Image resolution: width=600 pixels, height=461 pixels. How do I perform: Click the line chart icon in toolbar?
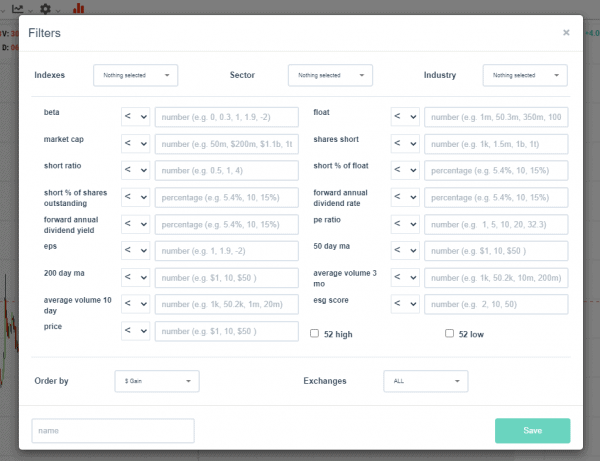pyautogui.click(x=18, y=7)
